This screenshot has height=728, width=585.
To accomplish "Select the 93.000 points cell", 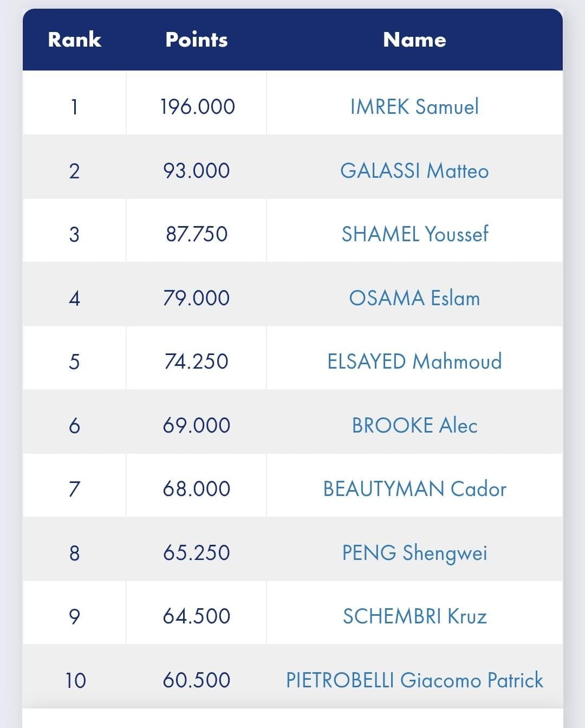I will coord(197,166).
